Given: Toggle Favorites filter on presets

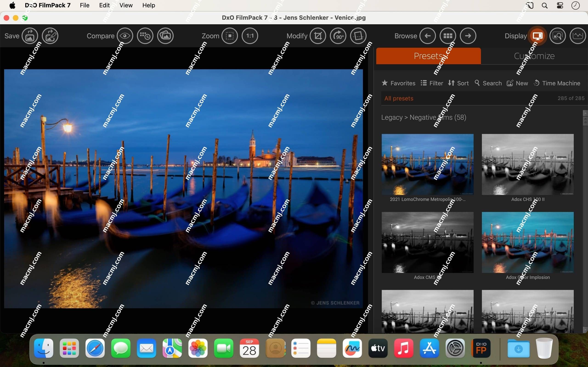Looking at the screenshot, I should tap(398, 83).
